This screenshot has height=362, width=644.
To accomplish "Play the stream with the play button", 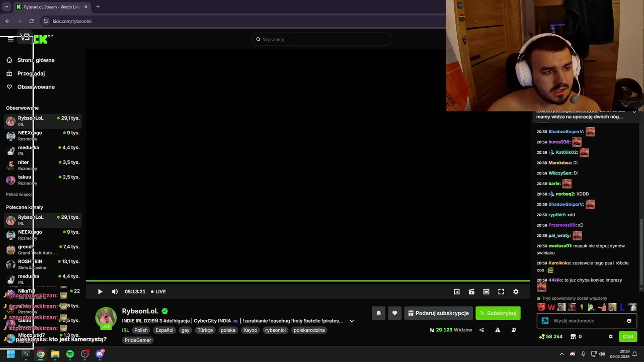I will (100, 292).
